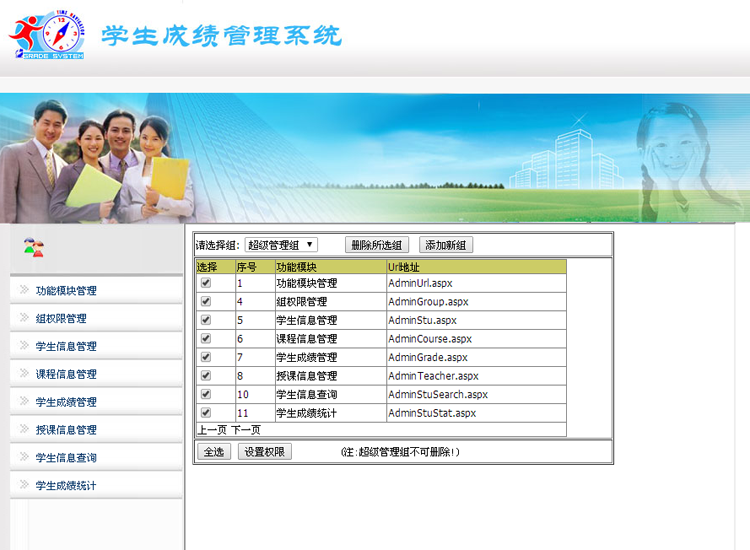The height and width of the screenshot is (550, 750).
Task: Click the arrow icon beside 功能模块管理
Action: pyautogui.click(x=24, y=289)
